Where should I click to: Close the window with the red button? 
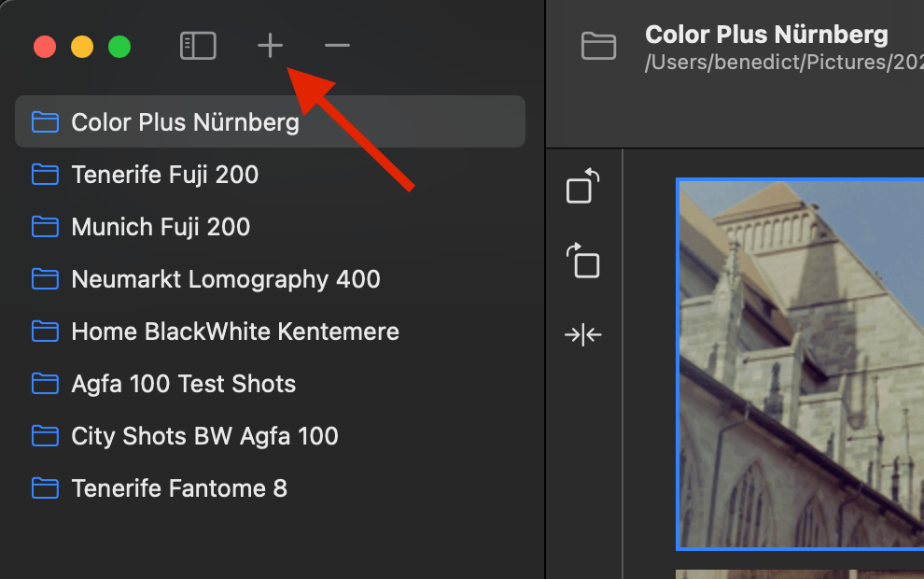45,47
